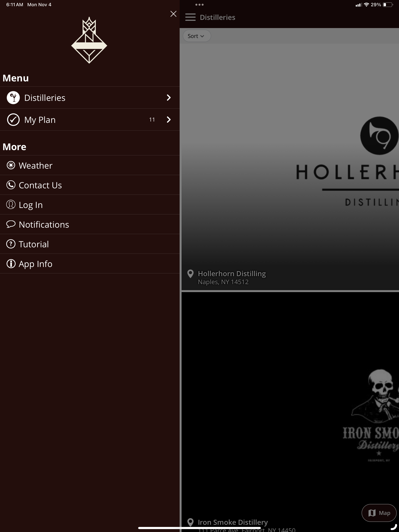Close the side menu with X icon

pos(173,14)
